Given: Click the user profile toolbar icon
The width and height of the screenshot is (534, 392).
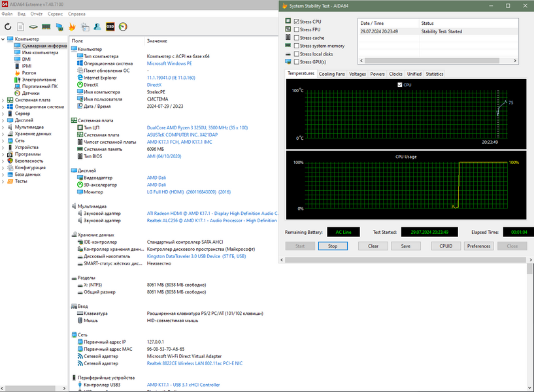Looking at the screenshot, I should coord(97,27).
